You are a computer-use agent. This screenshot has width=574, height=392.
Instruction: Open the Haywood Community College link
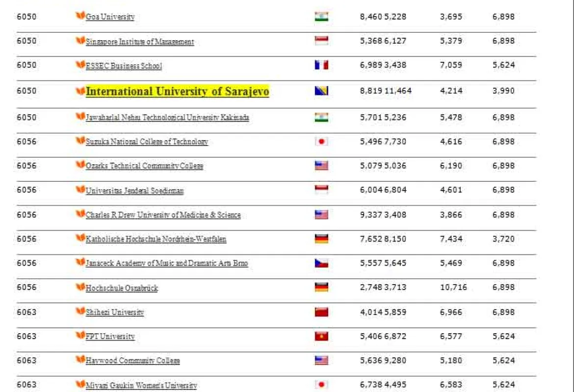[132, 360]
